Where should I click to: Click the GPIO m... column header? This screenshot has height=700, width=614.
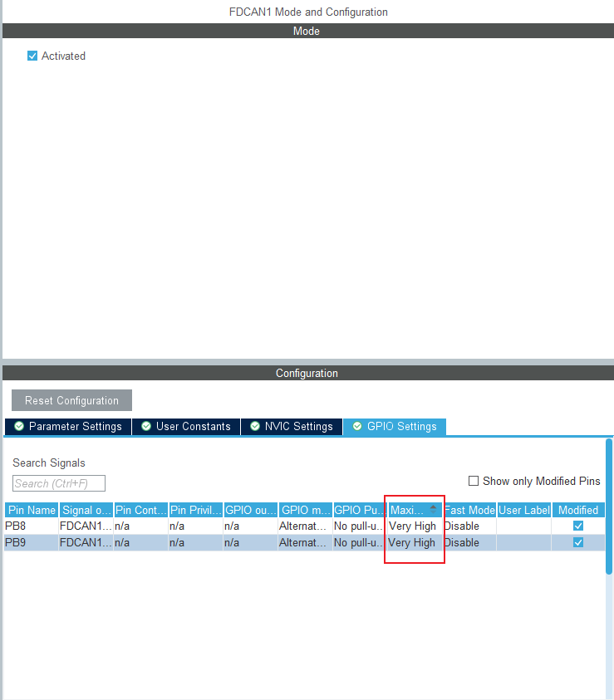pyautogui.click(x=306, y=510)
